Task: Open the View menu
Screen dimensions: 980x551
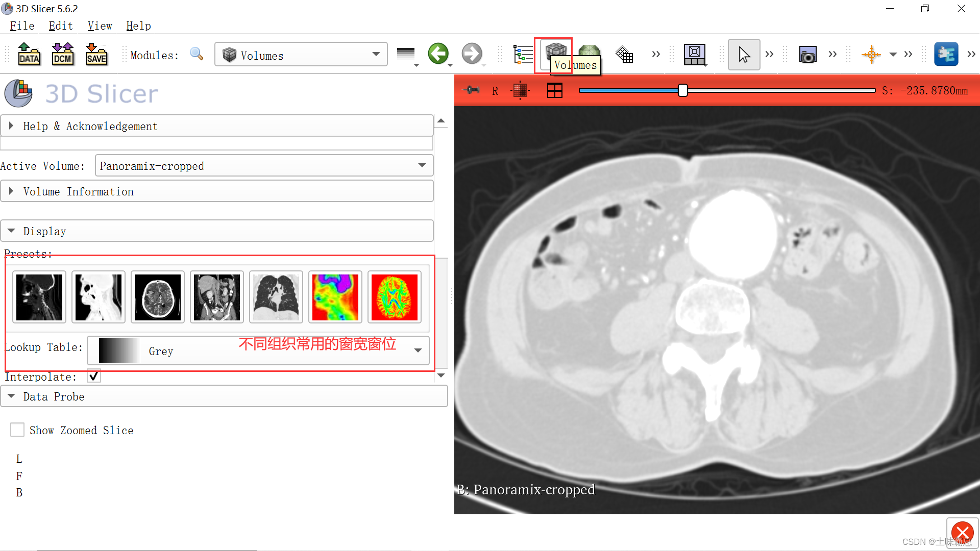Action: pos(99,26)
